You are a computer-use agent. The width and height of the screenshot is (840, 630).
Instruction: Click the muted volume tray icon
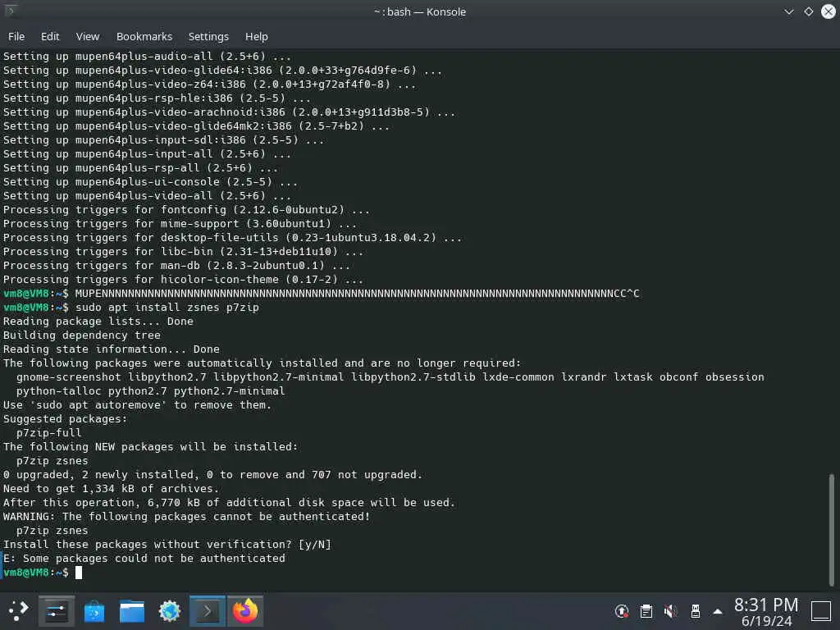pos(671,611)
